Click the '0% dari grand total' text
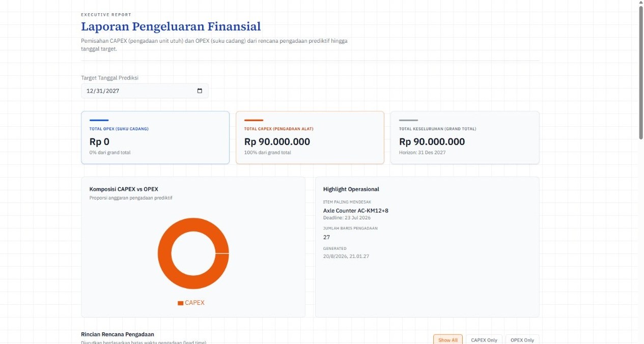644x344 pixels. (x=110, y=153)
